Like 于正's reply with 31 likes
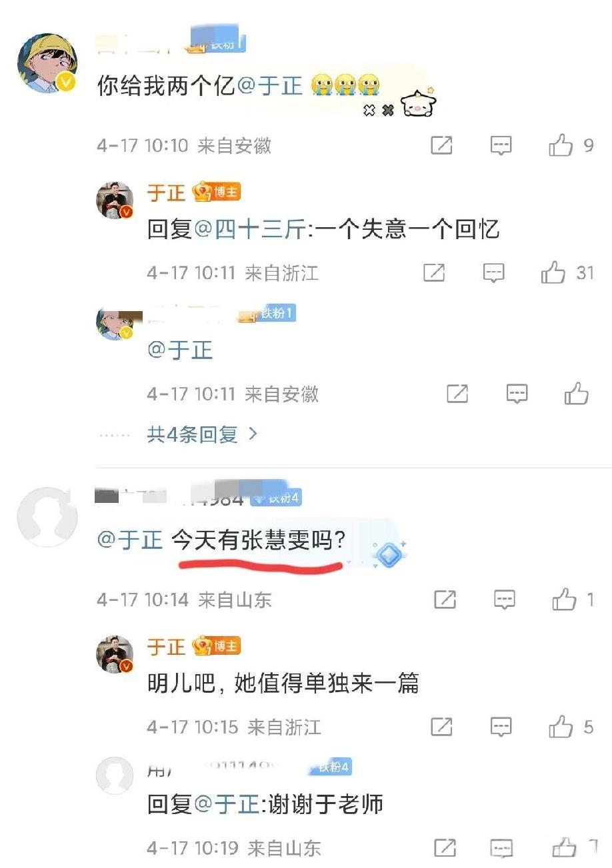The height and width of the screenshot is (868, 612). pos(553,272)
